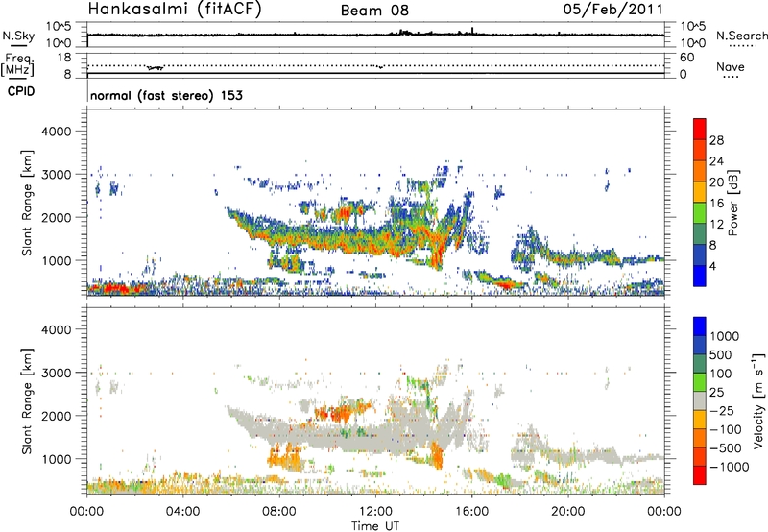
Task: Click the 'Hankasalmi (fitACF)' title text
Action: [x=175, y=9]
